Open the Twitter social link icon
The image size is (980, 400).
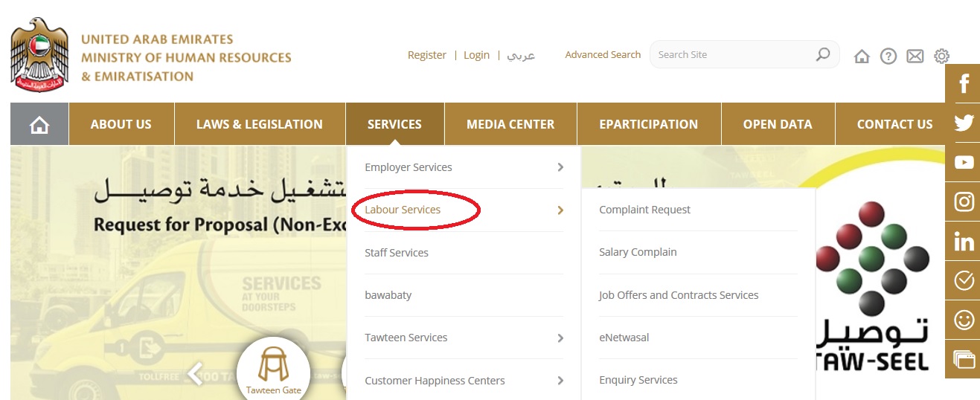tap(964, 123)
